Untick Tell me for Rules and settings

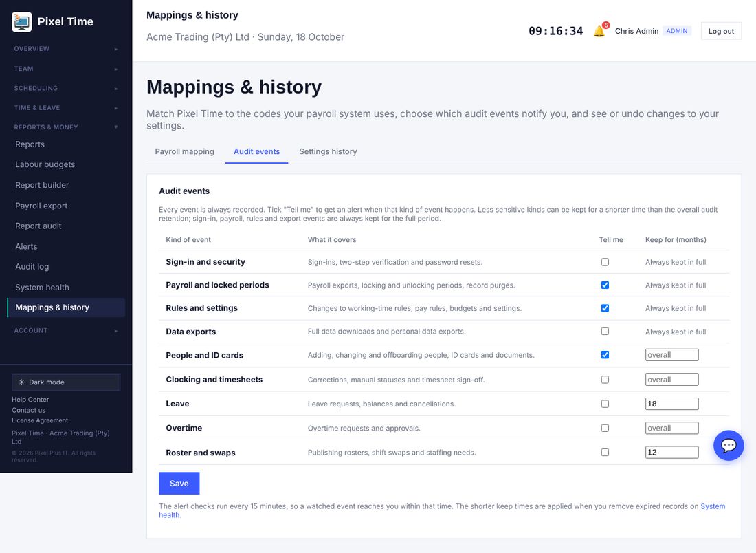click(605, 308)
